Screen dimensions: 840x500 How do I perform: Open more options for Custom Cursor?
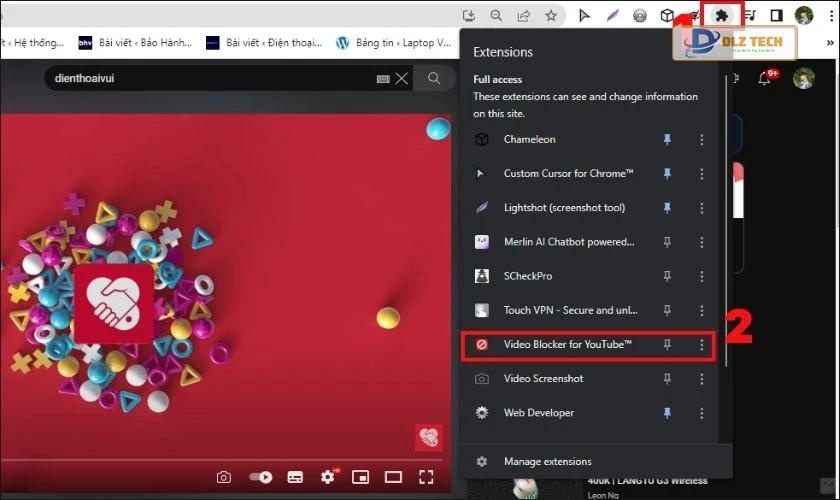pos(701,174)
